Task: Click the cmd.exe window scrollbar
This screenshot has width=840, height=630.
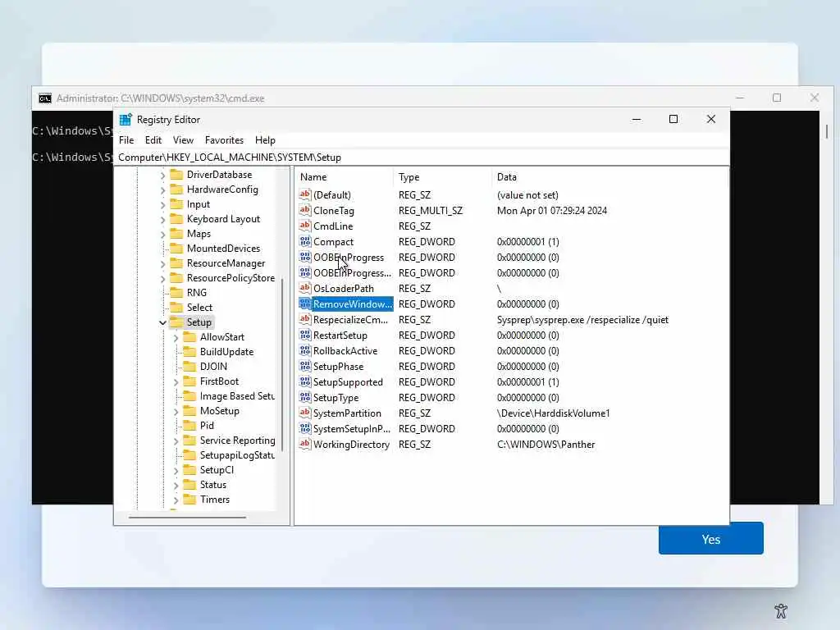Action: coord(827,132)
